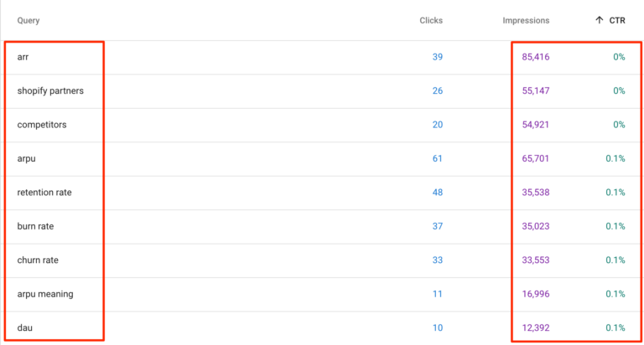Viewport: 644px width, 345px height.
Task: Sort by Clicks column header
Action: [x=431, y=20]
